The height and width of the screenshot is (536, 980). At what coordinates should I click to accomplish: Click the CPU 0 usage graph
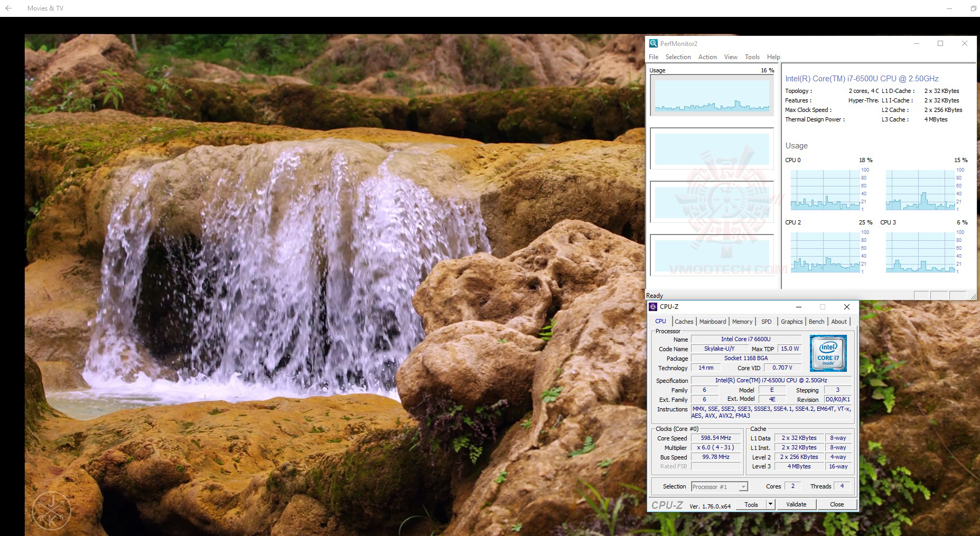(825, 190)
